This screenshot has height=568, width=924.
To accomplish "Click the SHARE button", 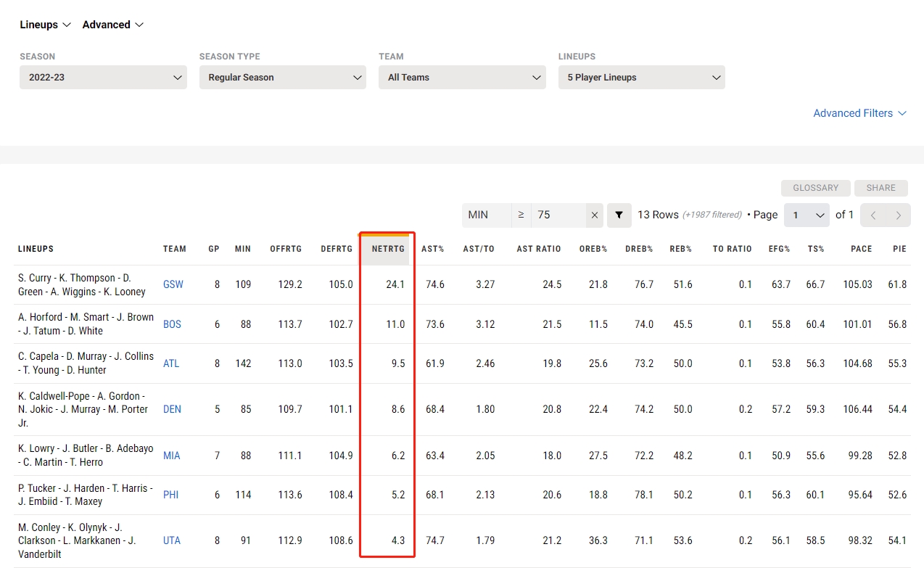I will click(x=880, y=188).
